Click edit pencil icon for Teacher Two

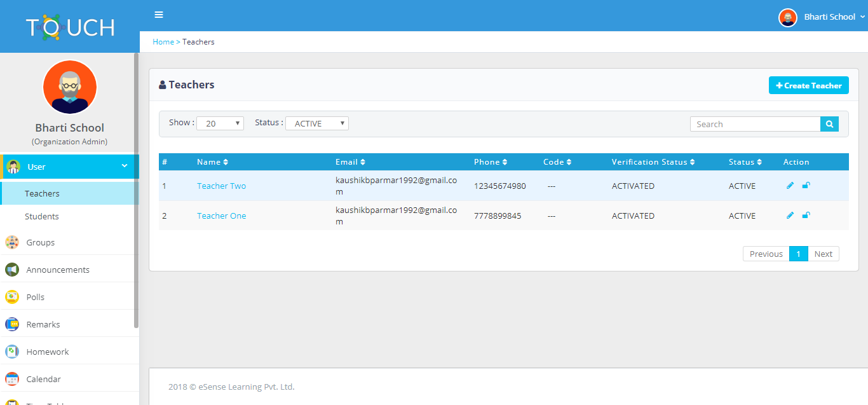[790, 186]
